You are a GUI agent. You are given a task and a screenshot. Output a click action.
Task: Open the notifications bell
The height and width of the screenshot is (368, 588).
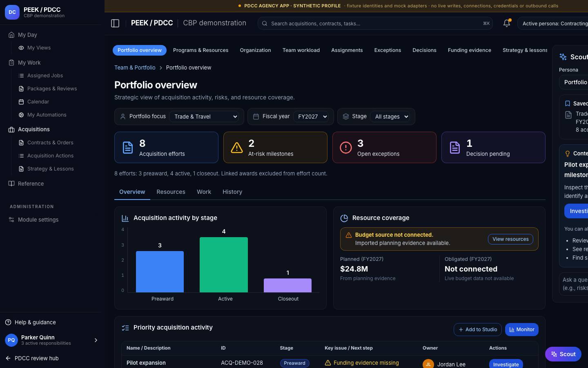pyautogui.click(x=507, y=23)
